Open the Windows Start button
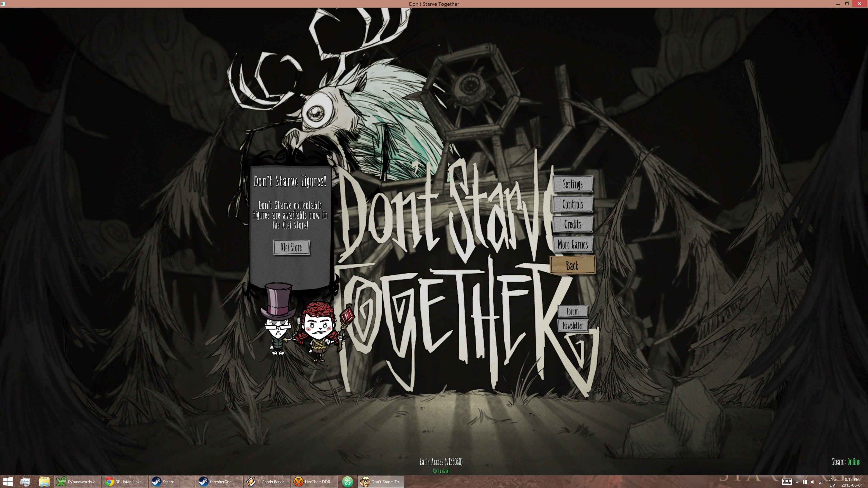 click(8, 482)
